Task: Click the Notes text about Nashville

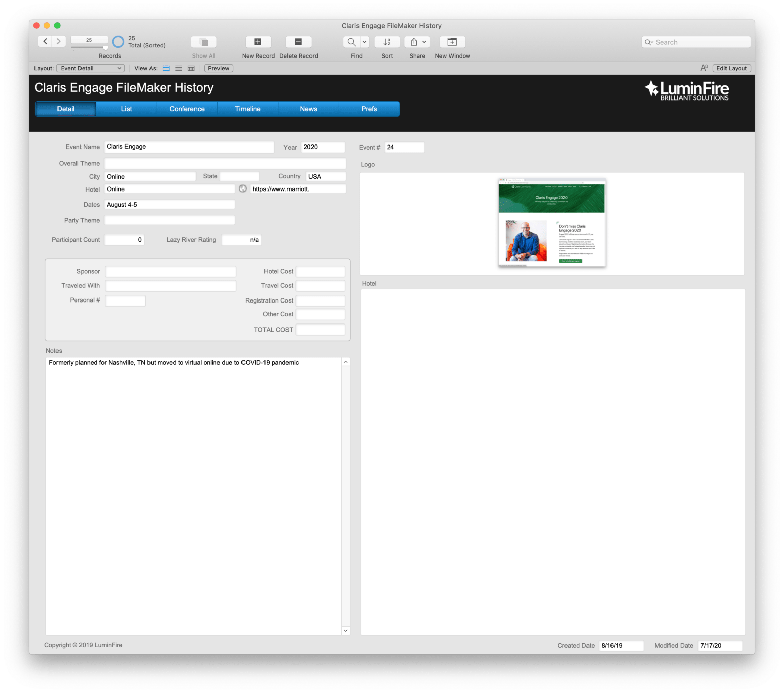Action: pos(174,363)
